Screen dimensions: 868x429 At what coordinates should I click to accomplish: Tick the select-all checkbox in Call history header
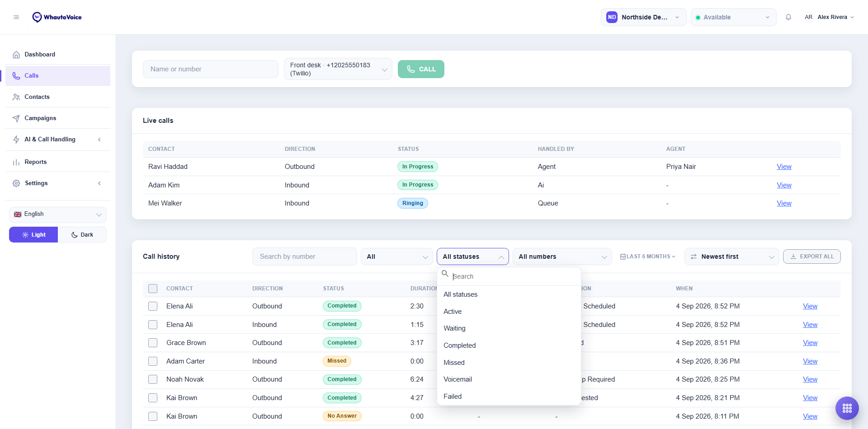[x=153, y=289]
